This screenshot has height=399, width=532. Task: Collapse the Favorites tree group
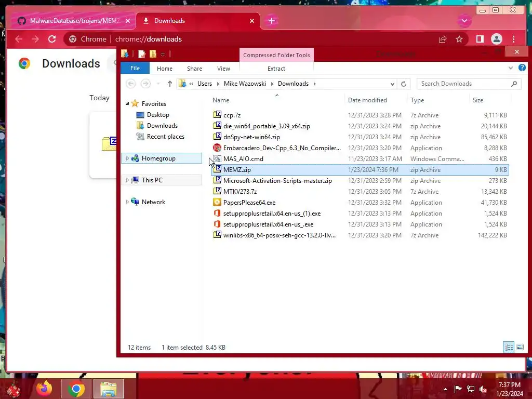127,104
